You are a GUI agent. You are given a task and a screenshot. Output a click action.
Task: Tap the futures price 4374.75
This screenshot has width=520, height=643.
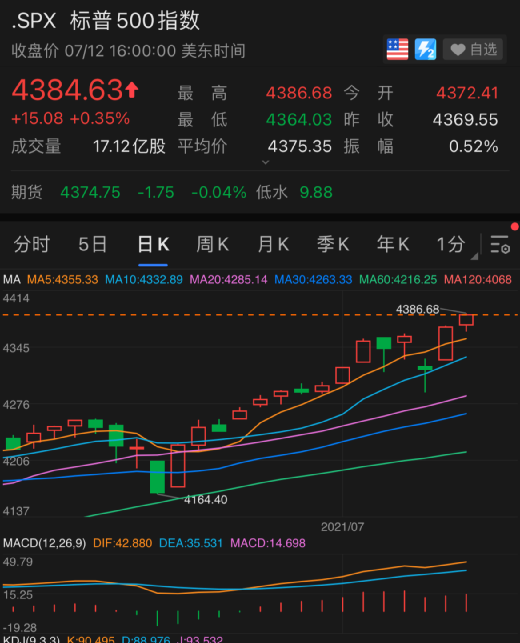coord(90,192)
